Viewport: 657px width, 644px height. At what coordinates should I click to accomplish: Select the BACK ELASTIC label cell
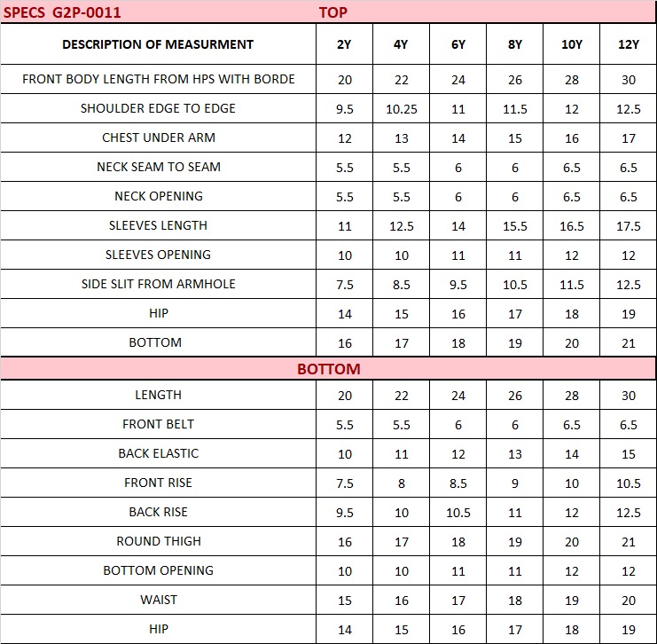158,453
